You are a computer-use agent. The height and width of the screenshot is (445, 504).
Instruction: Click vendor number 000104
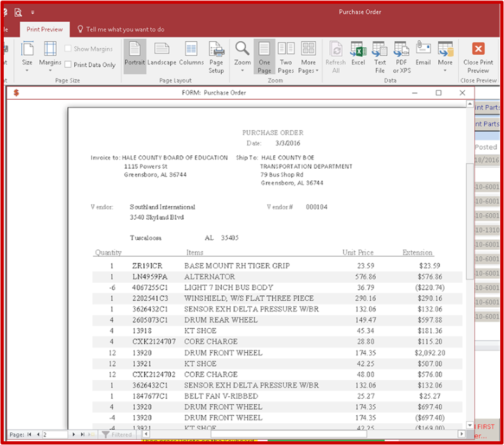[x=317, y=207]
